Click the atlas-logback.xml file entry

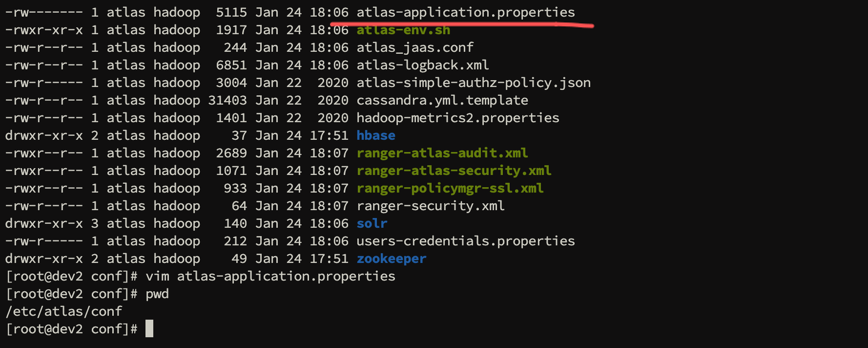click(423, 65)
